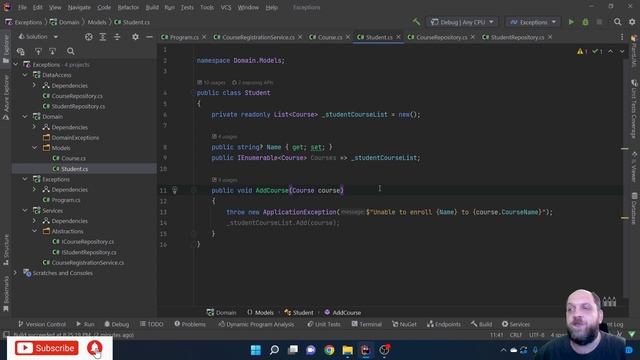
Task: Select CourseRepository.cs in the solution tree
Action: 73,96
